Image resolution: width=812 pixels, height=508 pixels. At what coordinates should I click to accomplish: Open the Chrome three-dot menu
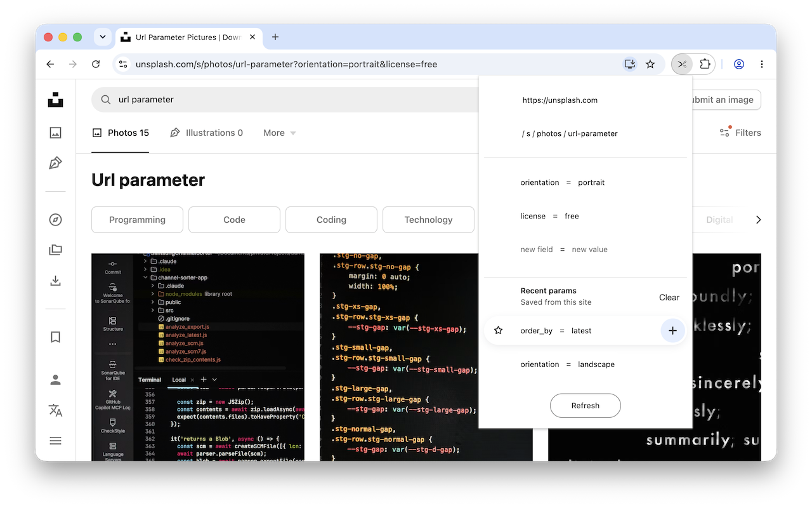click(x=762, y=64)
